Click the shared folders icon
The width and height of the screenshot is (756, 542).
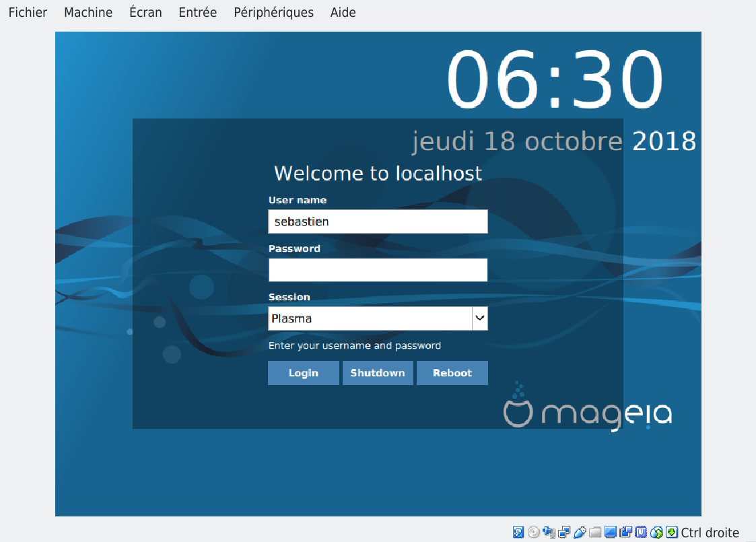[595, 533]
